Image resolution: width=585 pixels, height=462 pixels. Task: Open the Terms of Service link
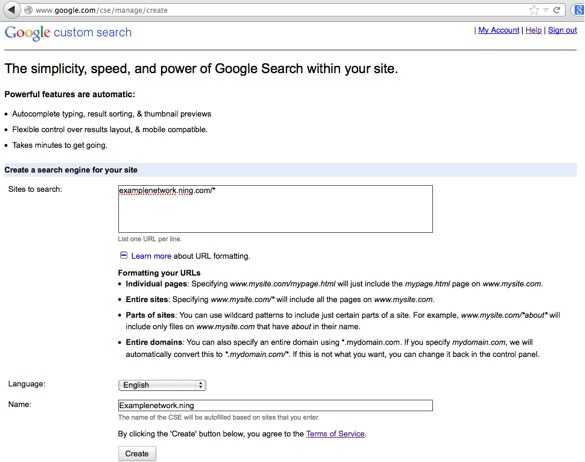[x=335, y=434]
